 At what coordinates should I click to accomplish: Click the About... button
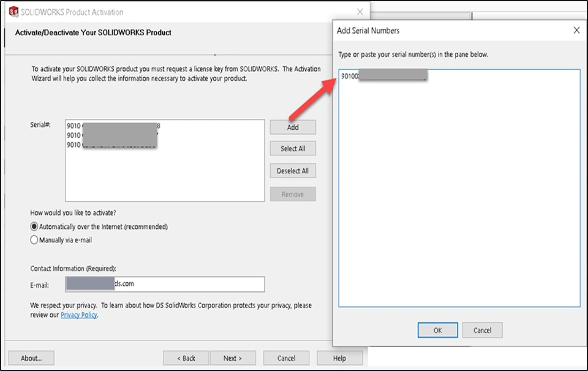(x=31, y=358)
